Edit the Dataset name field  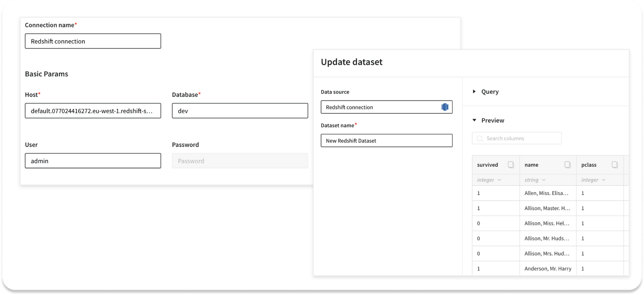[386, 141]
